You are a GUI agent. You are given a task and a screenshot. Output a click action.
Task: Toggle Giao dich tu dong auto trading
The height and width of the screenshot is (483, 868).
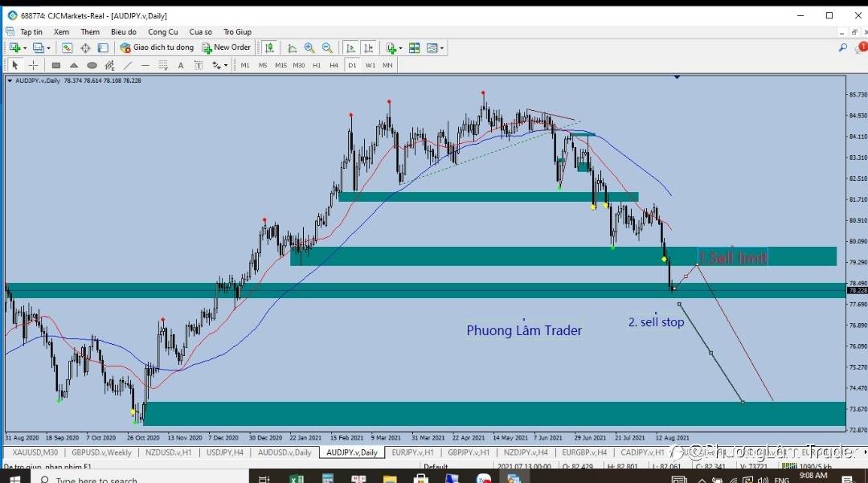(158, 47)
